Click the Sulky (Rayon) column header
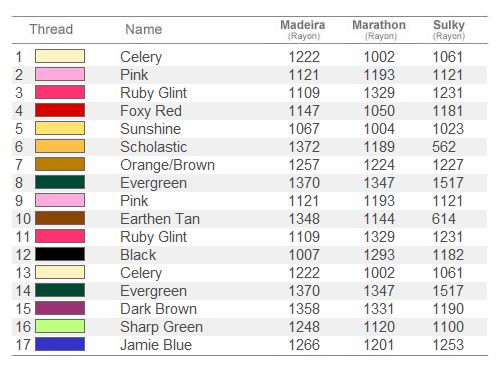The height and width of the screenshot is (366, 500). click(x=449, y=30)
